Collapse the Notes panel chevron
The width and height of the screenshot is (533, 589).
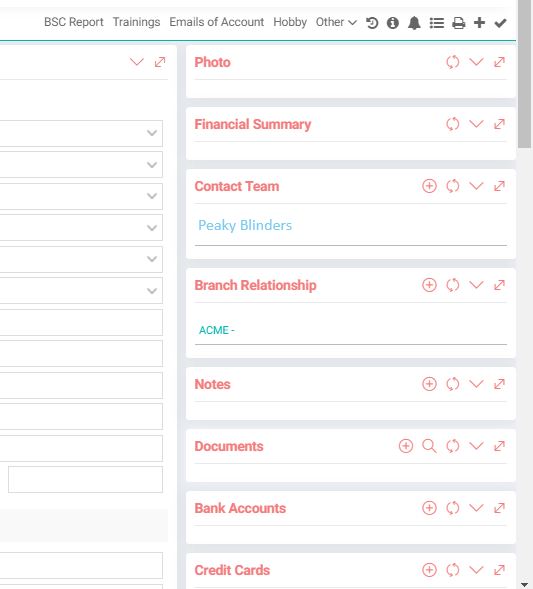[x=476, y=384]
